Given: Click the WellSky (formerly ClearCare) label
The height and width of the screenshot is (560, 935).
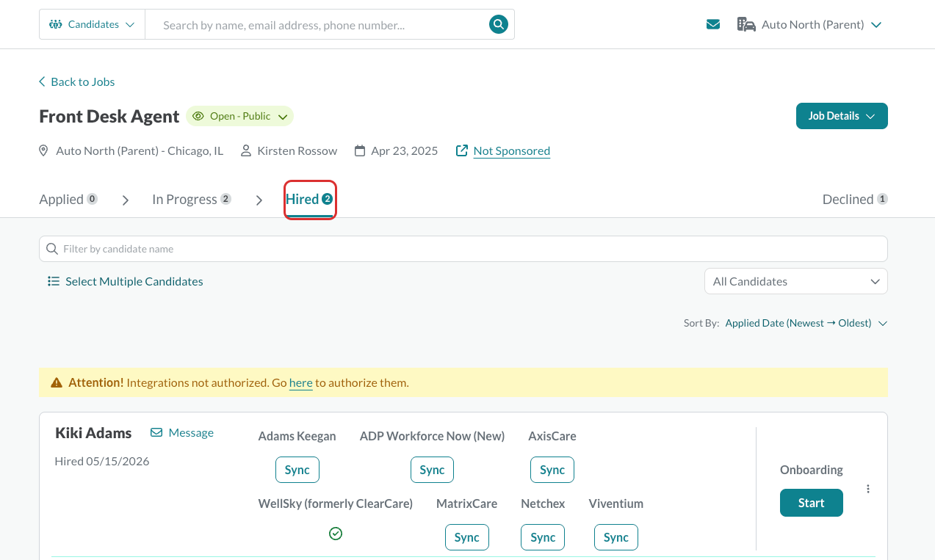Looking at the screenshot, I should tap(336, 503).
